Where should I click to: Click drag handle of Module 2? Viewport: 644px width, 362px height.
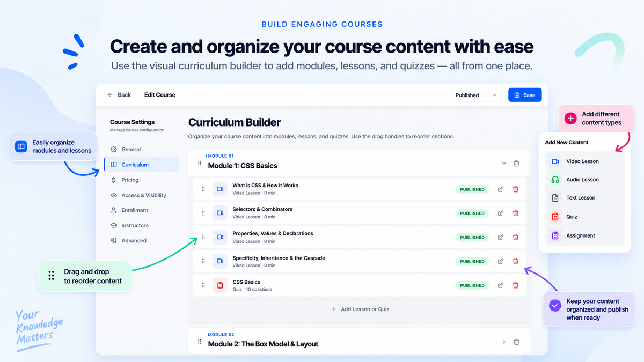coord(200,342)
